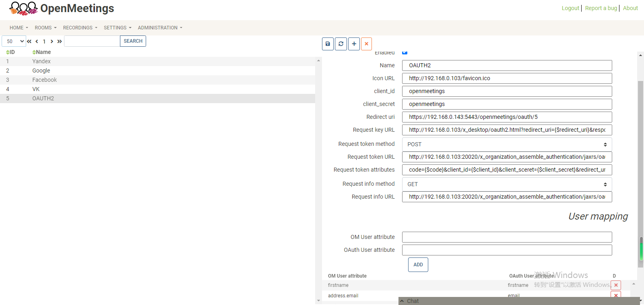Open the Administration menu
The height and width of the screenshot is (305, 644).
click(160, 28)
